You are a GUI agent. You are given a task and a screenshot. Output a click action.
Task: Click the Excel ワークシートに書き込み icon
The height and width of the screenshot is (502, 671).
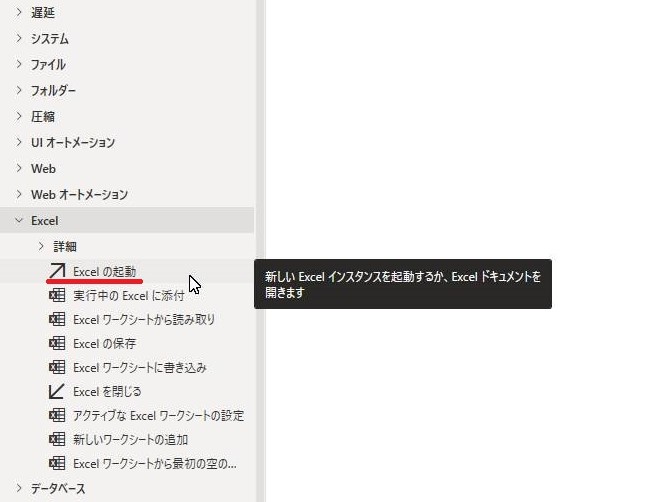click(x=56, y=367)
